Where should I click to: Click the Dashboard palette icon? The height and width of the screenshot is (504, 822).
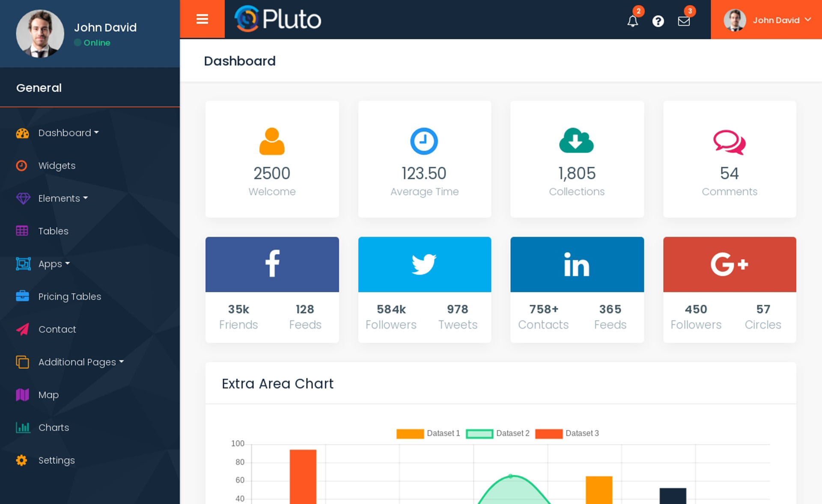pos(22,132)
